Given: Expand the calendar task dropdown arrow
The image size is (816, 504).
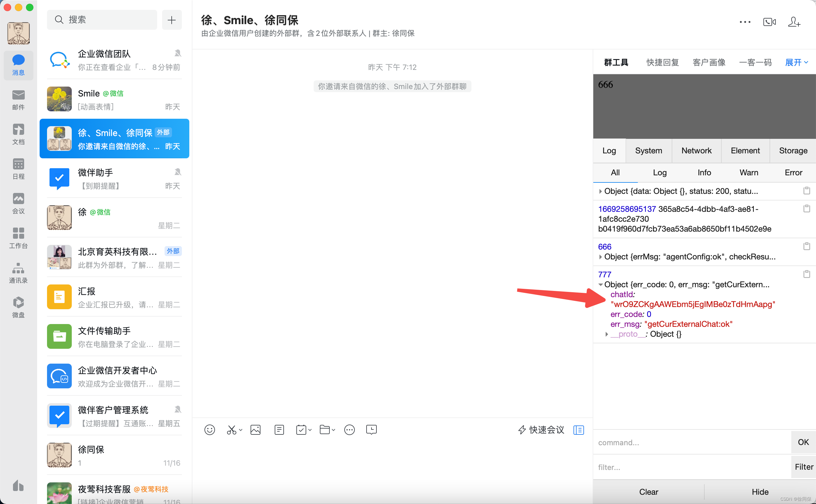Looking at the screenshot, I should 310,430.
